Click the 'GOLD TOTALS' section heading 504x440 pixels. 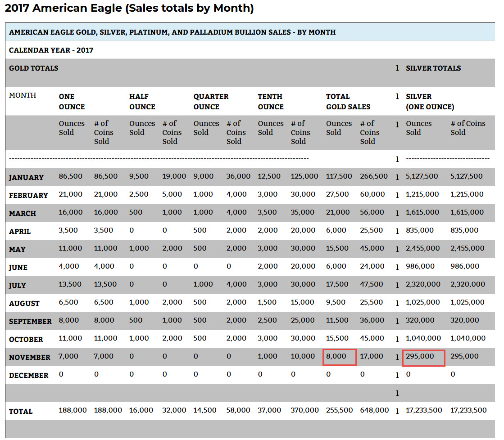point(34,68)
